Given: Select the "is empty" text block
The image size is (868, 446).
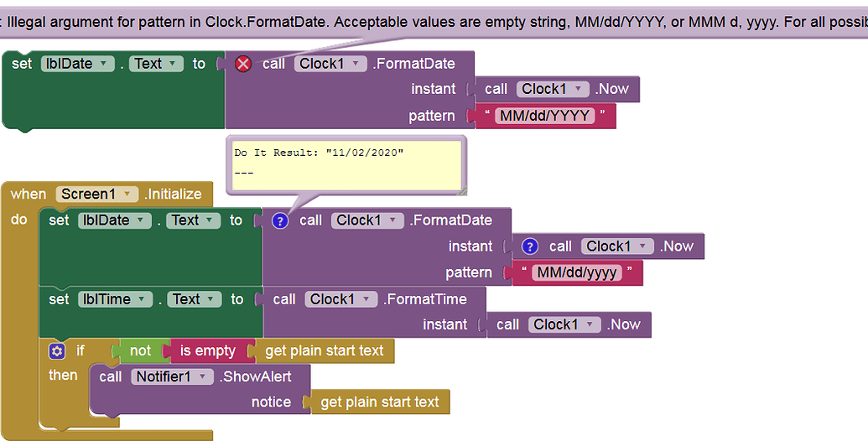Looking at the screenshot, I should 208,350.
